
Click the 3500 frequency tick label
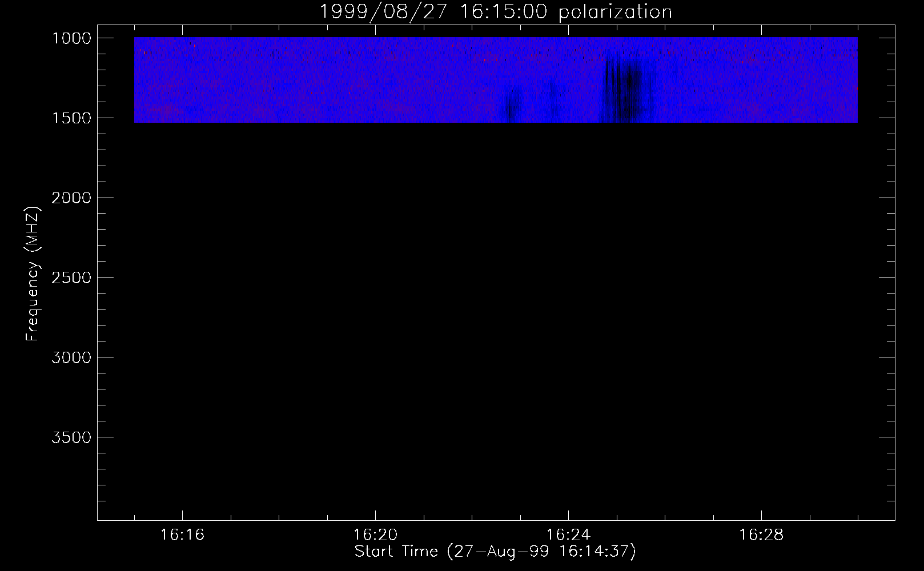(71, 437)
